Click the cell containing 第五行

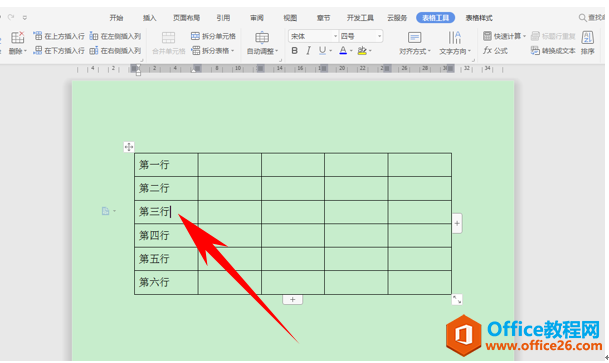point(166,259)
